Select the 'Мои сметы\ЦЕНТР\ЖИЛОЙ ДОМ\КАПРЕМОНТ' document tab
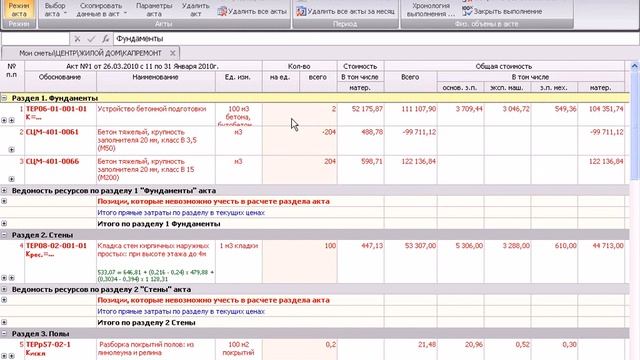Image resolution: width=640 pixels, height=360 pixels. 90,53
